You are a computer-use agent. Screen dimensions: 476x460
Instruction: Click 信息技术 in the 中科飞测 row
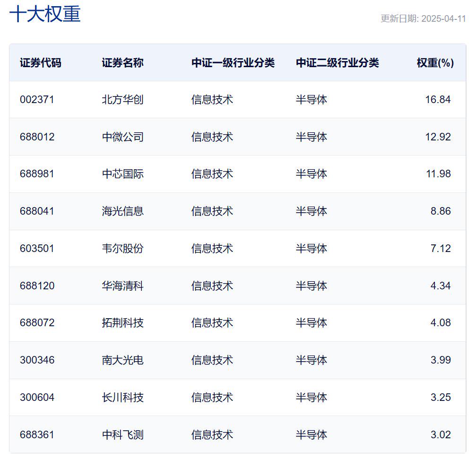(212, 435)
